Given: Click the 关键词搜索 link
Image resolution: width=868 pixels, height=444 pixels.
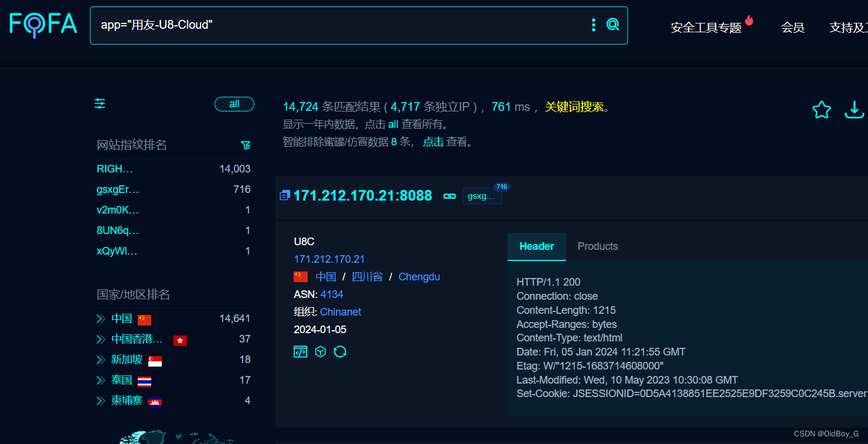Looking at the screenshot, I should point(574,107).
